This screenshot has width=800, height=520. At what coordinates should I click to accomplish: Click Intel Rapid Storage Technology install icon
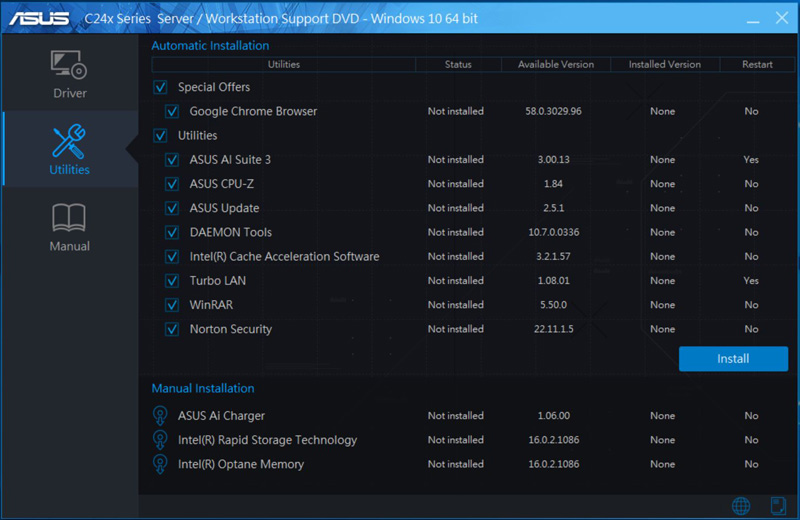tap(159, 440)
